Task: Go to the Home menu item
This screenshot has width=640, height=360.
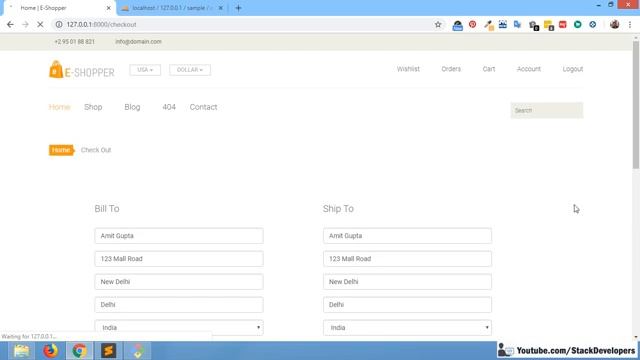Action: pos(60,107)
